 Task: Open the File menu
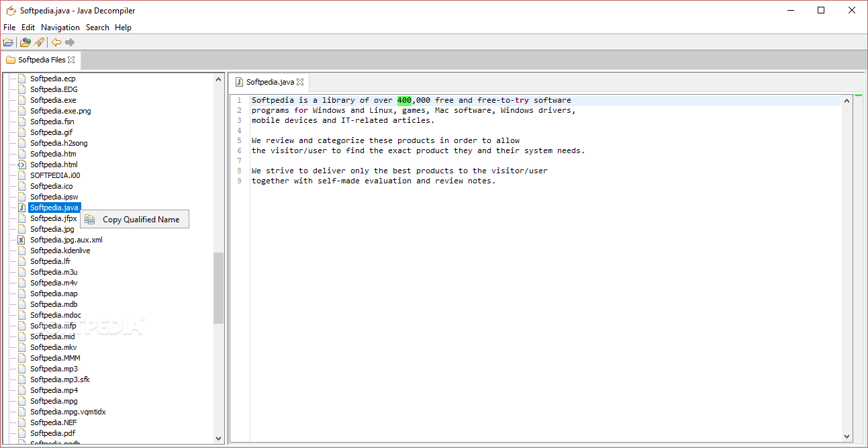pyautogui.click(x=9, y=28)
